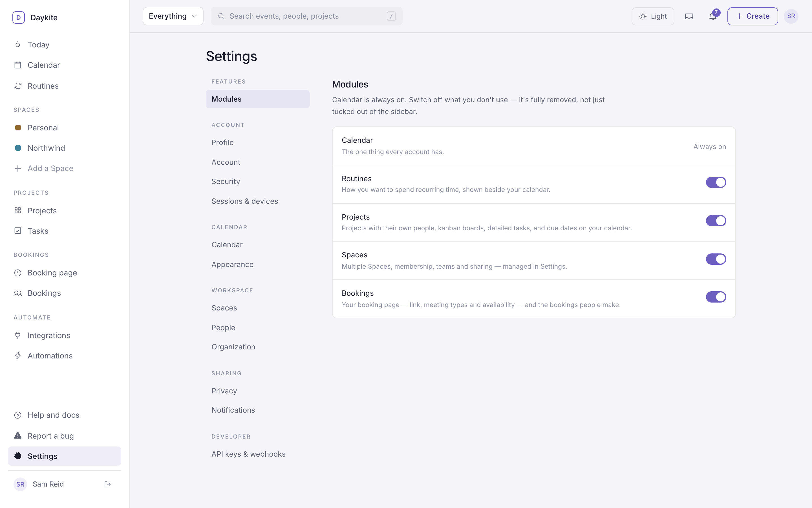Screen dimensions: 812x508
Task: Click the Northwind space color dot
Action: pyautogui.click(x=18, y=148)
